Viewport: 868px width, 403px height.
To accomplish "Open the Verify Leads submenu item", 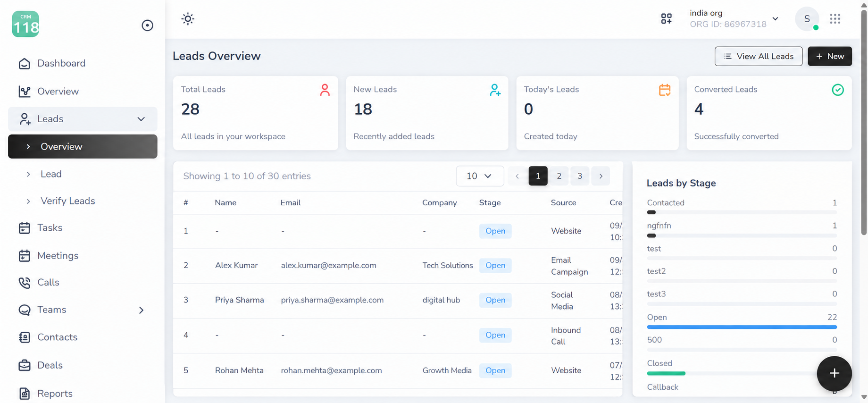I will point(68,201).
